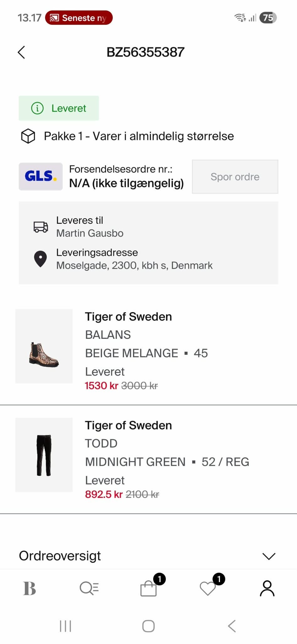297x644 pixels.
Task: Open the Boozt home tab
Action: point(30,588)
